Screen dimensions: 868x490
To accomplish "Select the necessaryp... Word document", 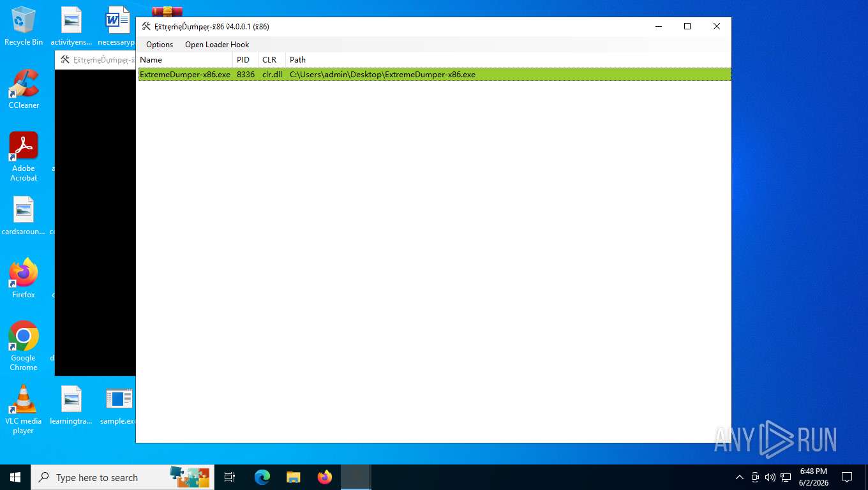I will pos(117,26).
